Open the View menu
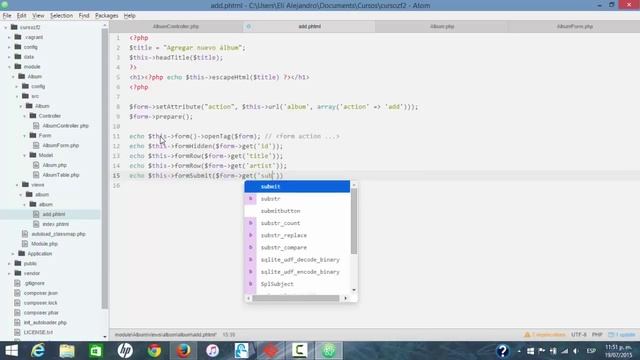 point(38,16)
